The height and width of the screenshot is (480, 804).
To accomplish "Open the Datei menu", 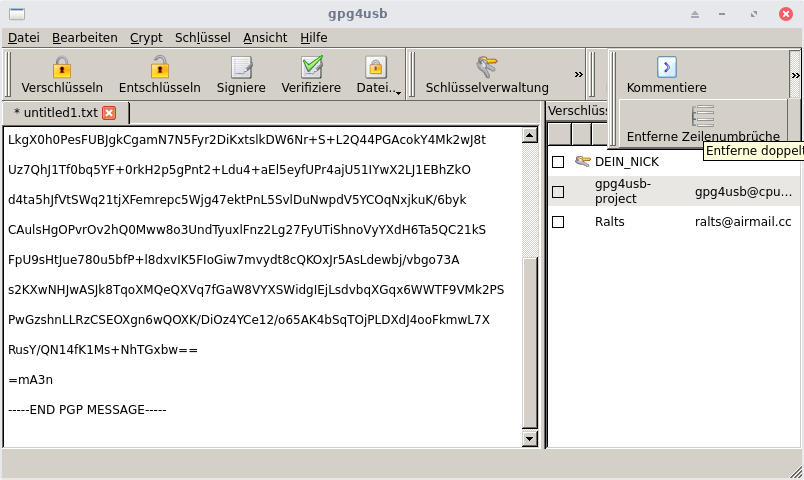I will click(x=24, y=37).
